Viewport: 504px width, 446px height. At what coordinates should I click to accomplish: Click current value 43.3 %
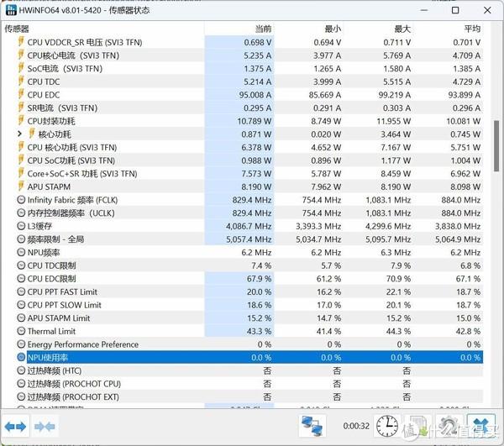coord(259,331)
